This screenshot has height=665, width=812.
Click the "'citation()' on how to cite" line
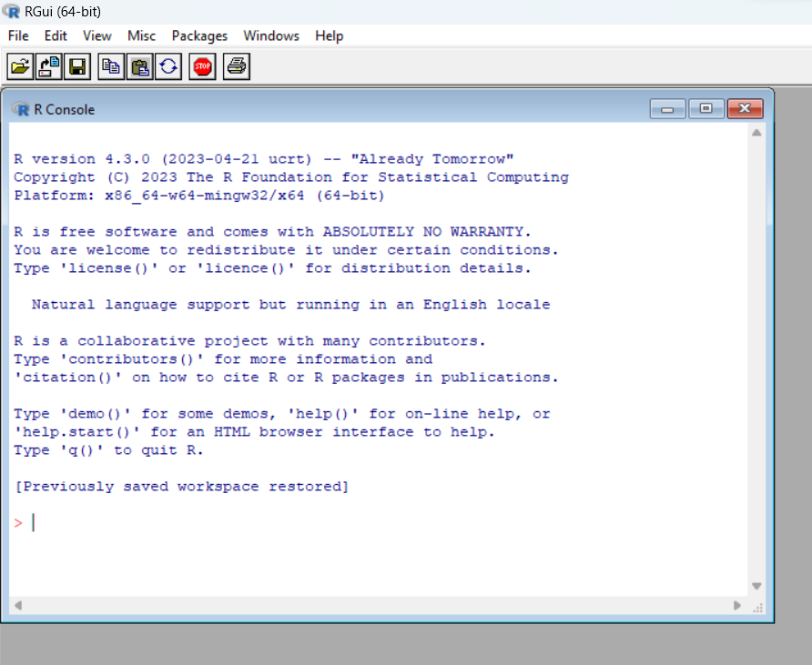287,378
